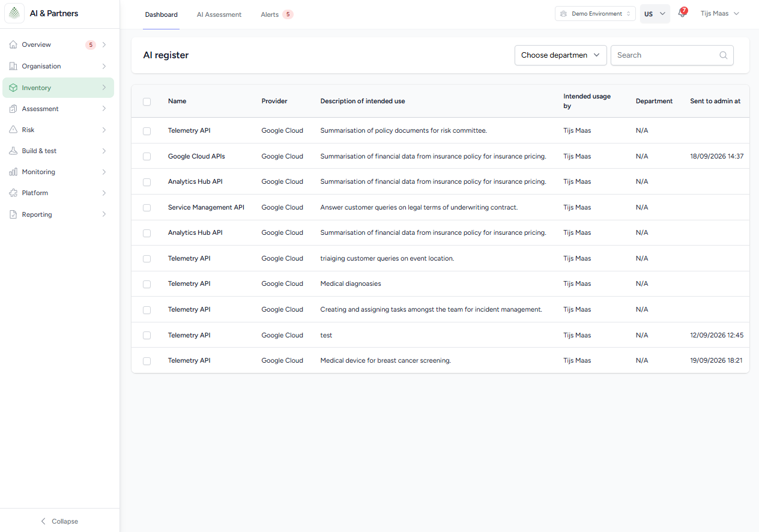759x532 pixels.
Task: Toggle the select-all checkbox in table header
Action: [147, 101]
